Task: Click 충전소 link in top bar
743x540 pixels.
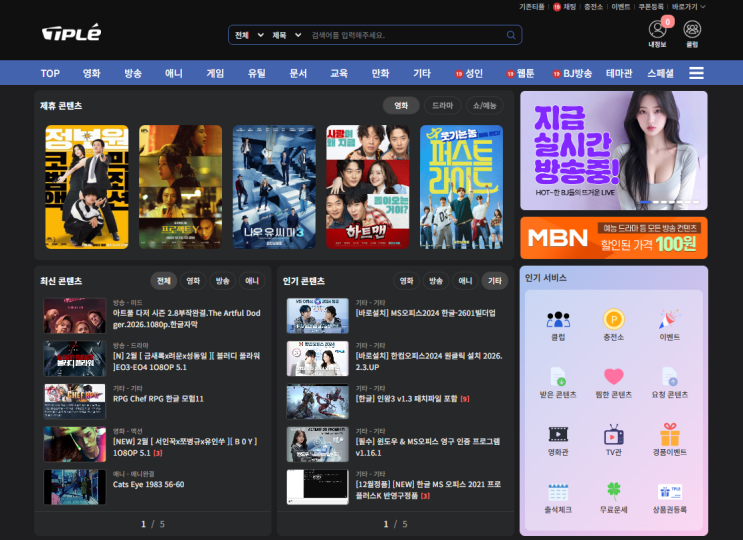Action: coord(593,7)
